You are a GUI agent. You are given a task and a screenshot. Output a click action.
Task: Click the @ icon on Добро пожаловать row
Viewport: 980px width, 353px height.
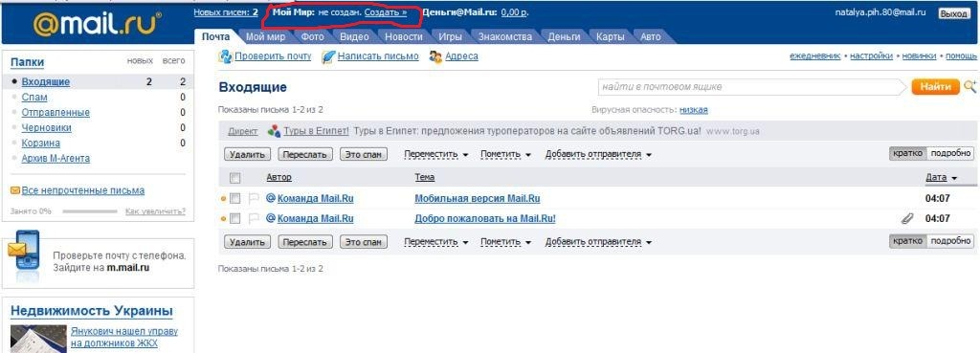[x=271, y=219]
